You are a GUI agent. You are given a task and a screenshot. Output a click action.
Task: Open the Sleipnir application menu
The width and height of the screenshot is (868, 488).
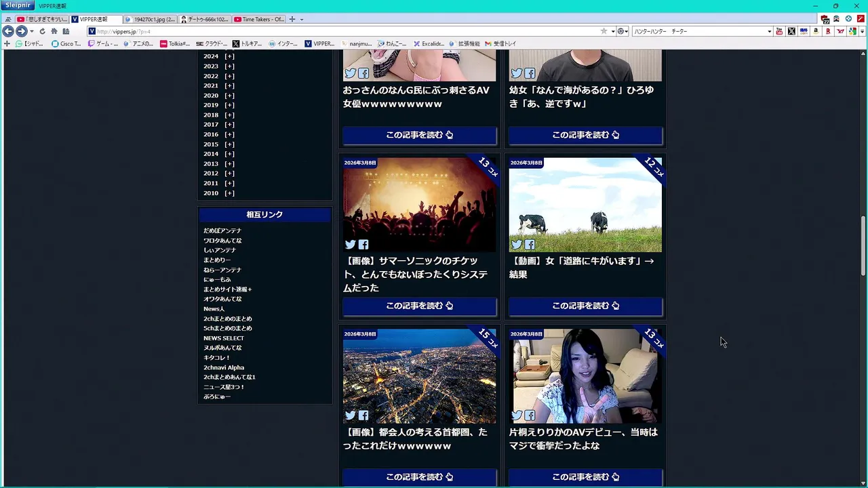pos(18,5)
